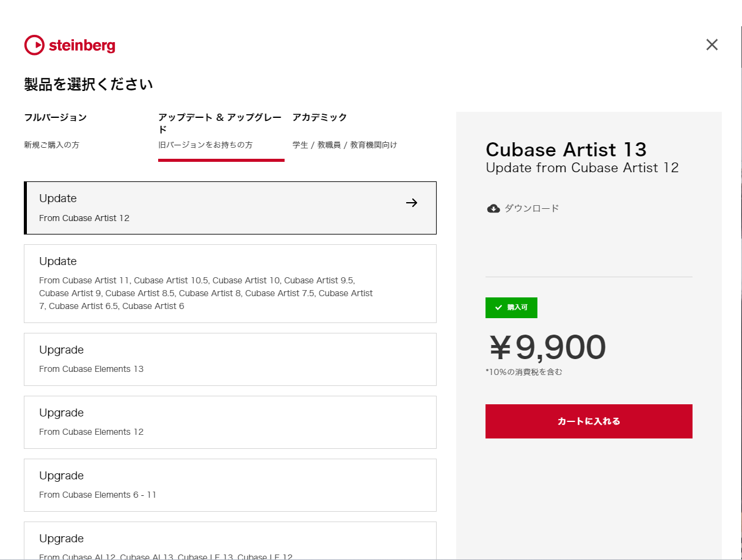
Task: Choose Update from Cubase Artist 11 and older
Action: coord(230,283)
